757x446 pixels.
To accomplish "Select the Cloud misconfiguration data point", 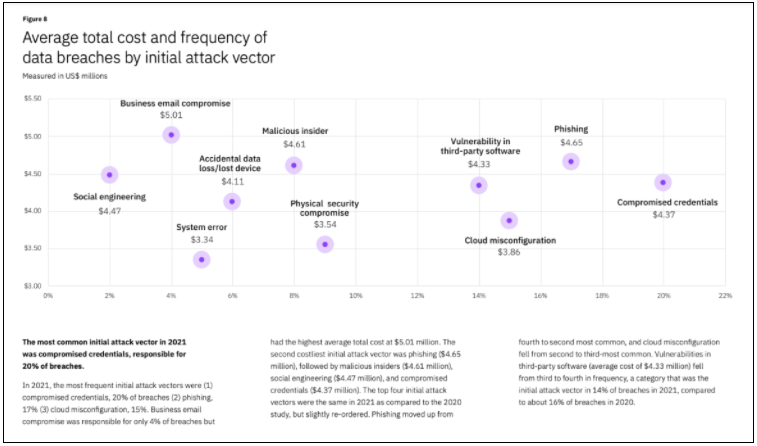I will [509, 221].
